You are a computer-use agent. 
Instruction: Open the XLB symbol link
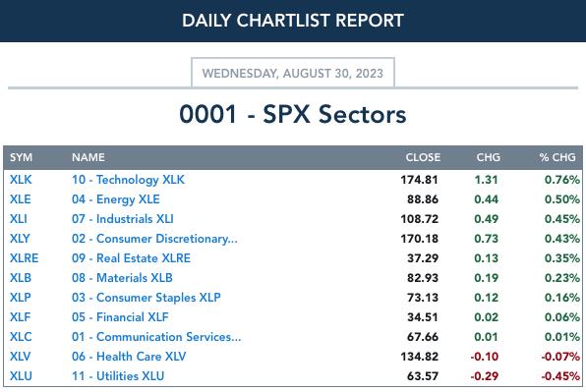coord(21,278)
